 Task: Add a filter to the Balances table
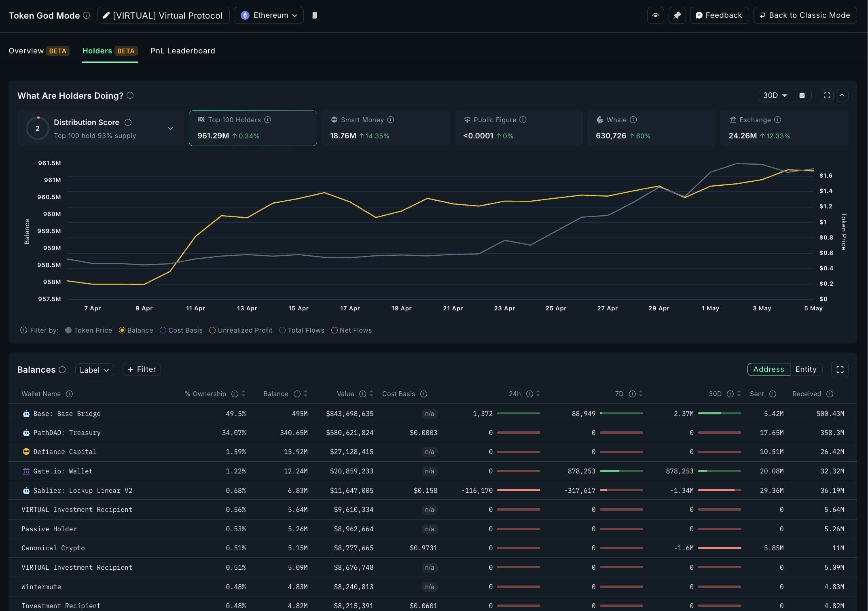[141, 369]
